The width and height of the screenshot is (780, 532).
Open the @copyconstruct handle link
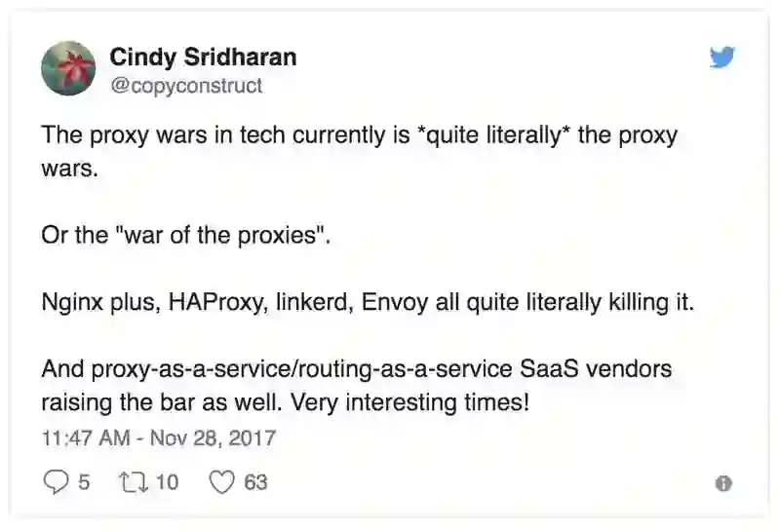pyautogui.click(x=185, y=86)
